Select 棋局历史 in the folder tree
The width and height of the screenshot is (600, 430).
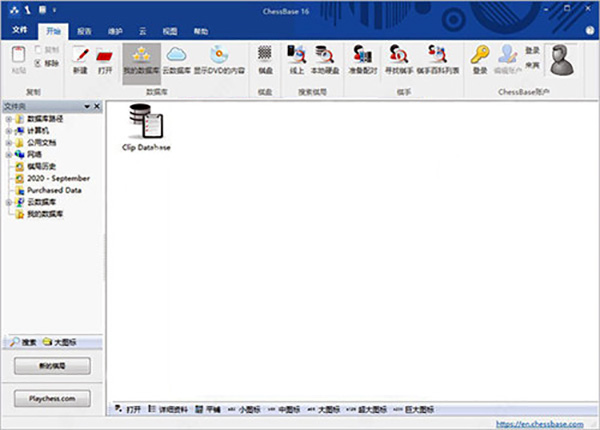tap(41, 166)
